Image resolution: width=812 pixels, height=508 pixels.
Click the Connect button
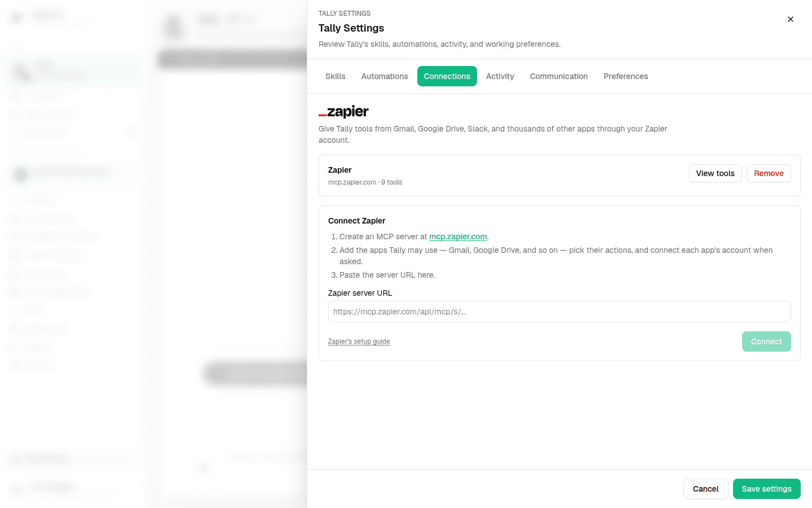[766, 341]
